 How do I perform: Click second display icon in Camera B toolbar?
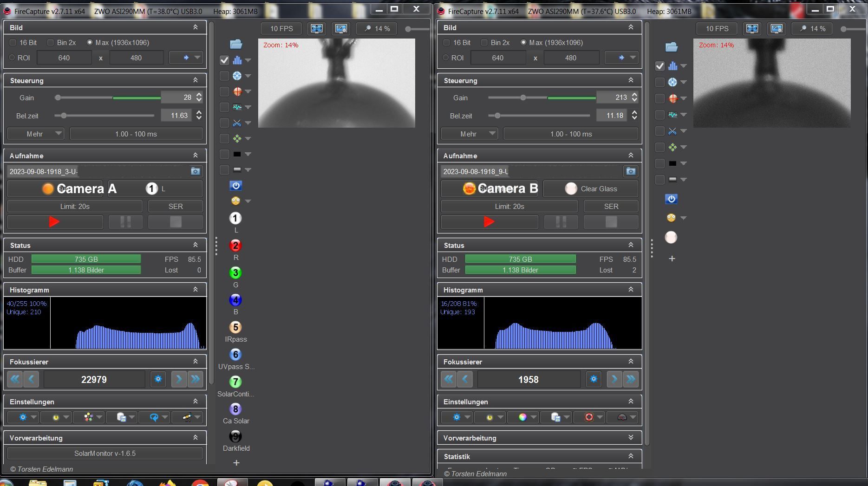[x=777, y=28]
